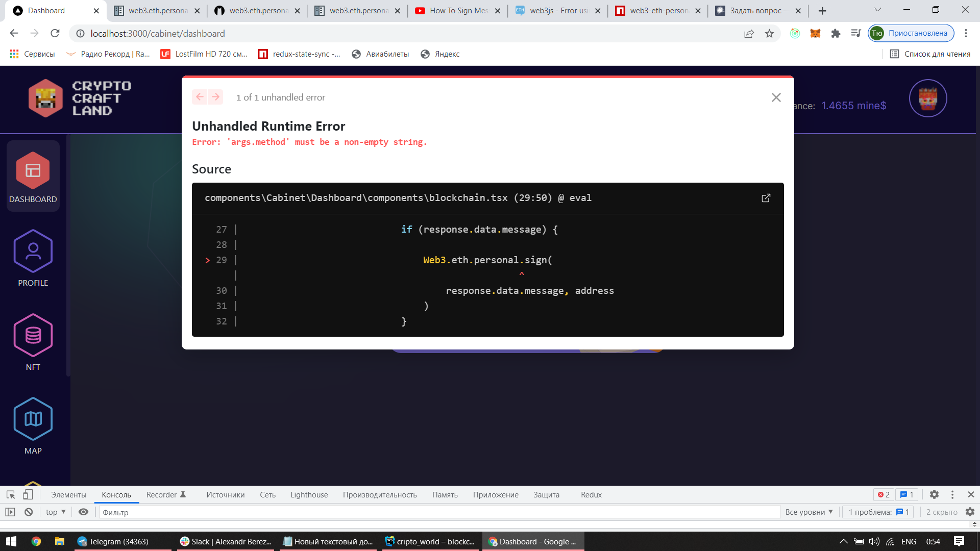Clear the console icon
This screenshot has width=980, height=551.
(29, 512)
